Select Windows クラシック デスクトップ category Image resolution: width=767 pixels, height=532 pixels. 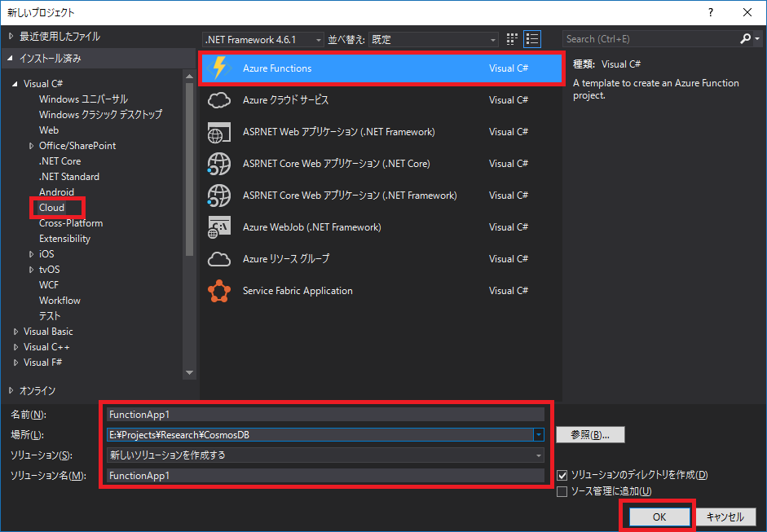click(101, 115)
